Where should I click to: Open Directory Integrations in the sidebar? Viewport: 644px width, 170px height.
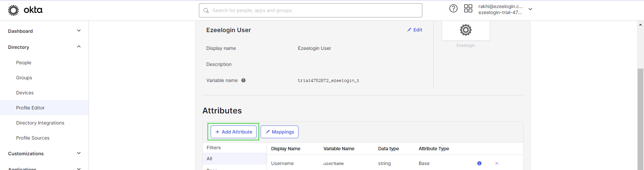(x=40, y=123)
